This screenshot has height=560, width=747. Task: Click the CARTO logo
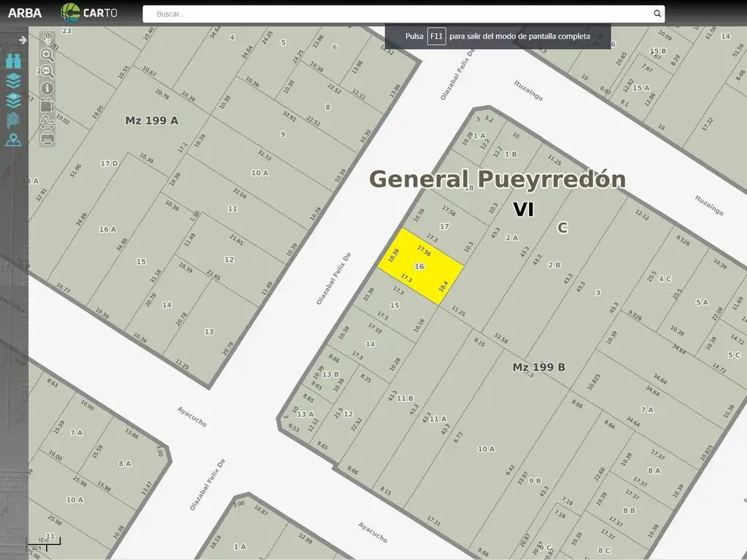pyautogui.click(x=89, y=13)
